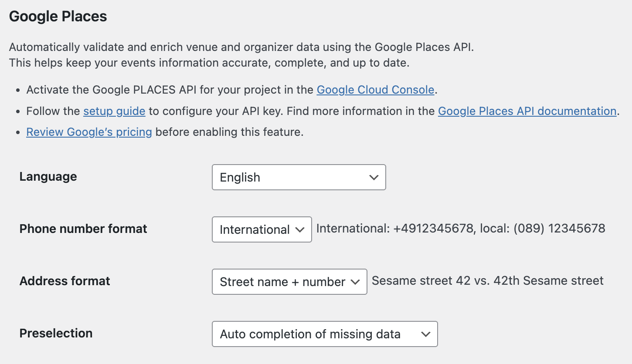
Task: Expand the International phone format selector
Action: (301, 229)
